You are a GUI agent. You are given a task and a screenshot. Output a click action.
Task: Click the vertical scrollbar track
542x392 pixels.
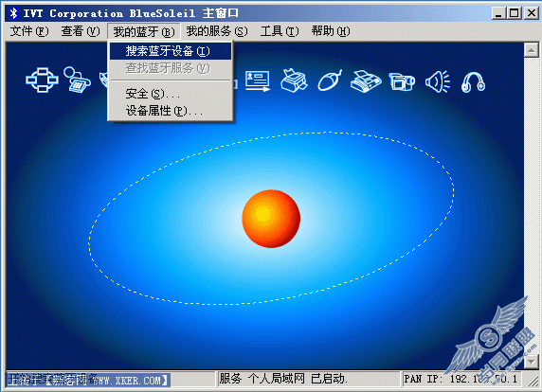click(531, 206)
